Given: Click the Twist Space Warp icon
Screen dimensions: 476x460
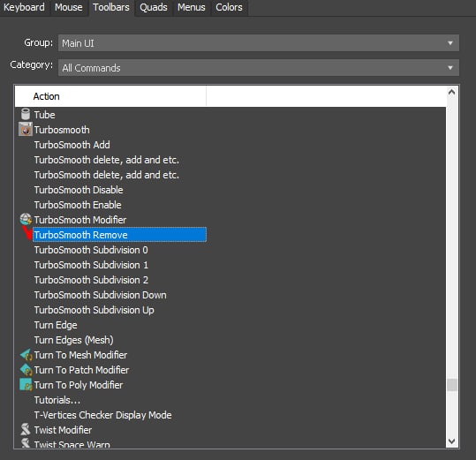Looking at the screenshot, I should pyautogui.click(x=26, y=443).
